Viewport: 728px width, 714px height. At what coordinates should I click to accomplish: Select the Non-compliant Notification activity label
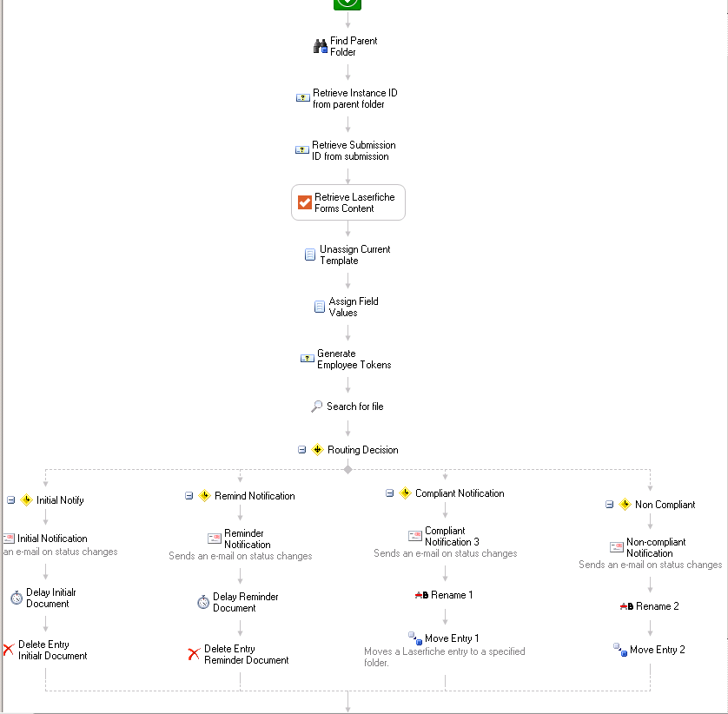point(656,547)
